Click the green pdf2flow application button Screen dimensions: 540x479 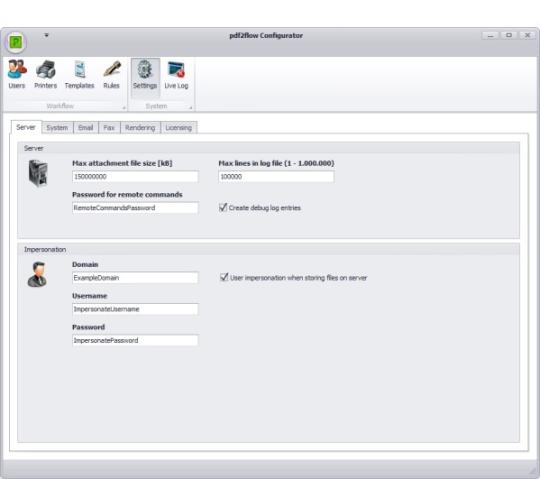click(16, 42)
